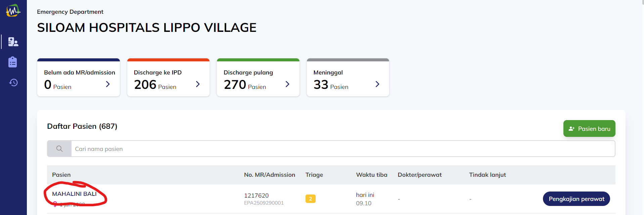
Task: Click the Triage column header
Action: pyautogui.click(x=314, y=175)
